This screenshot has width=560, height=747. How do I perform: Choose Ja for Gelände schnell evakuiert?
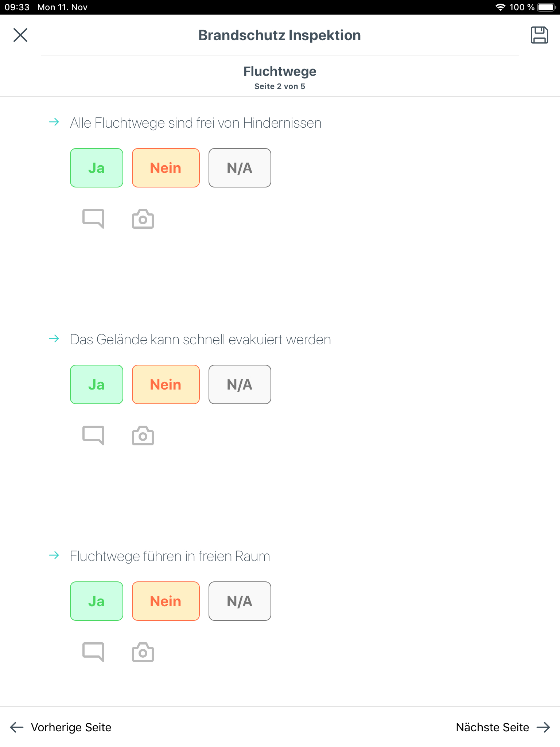pos(97,384)
